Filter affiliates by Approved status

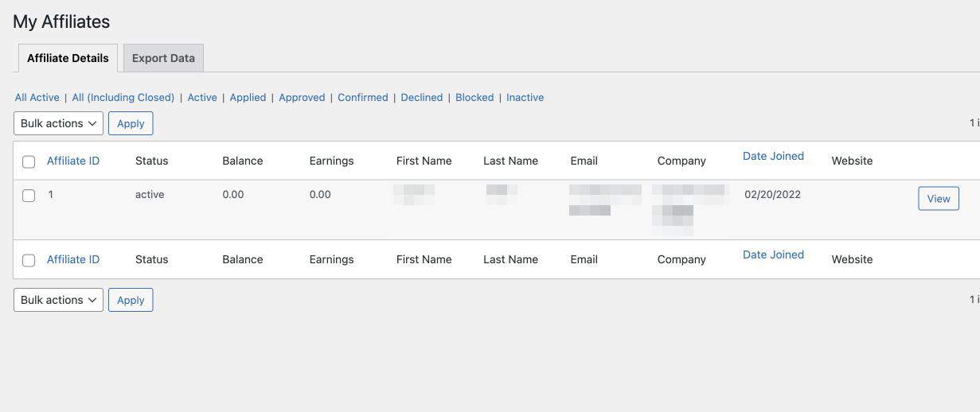coord(302,98)
